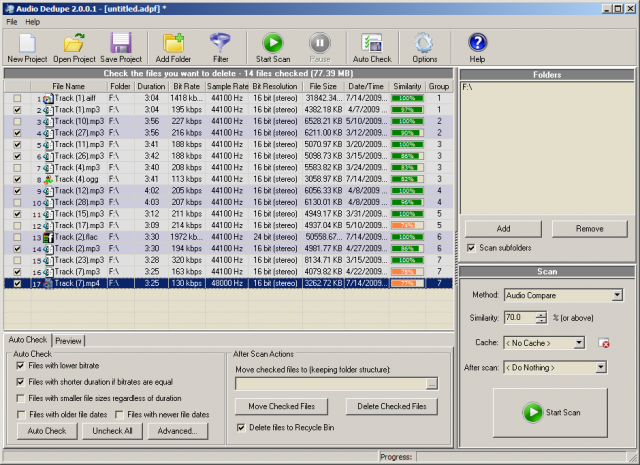Sort list by Similarity column header
This screenshot has height=465, width=640.
pyautogui.click(x=407, y=86)
